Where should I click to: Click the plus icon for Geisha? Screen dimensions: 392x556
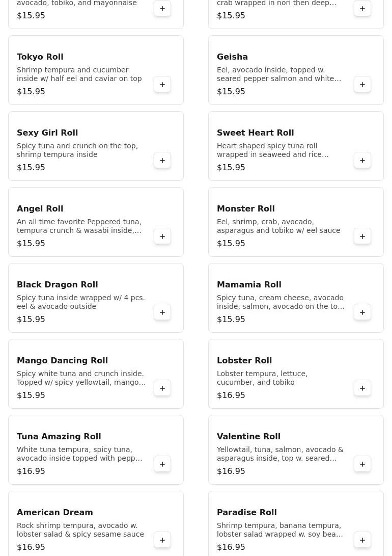tap(362, 85)
